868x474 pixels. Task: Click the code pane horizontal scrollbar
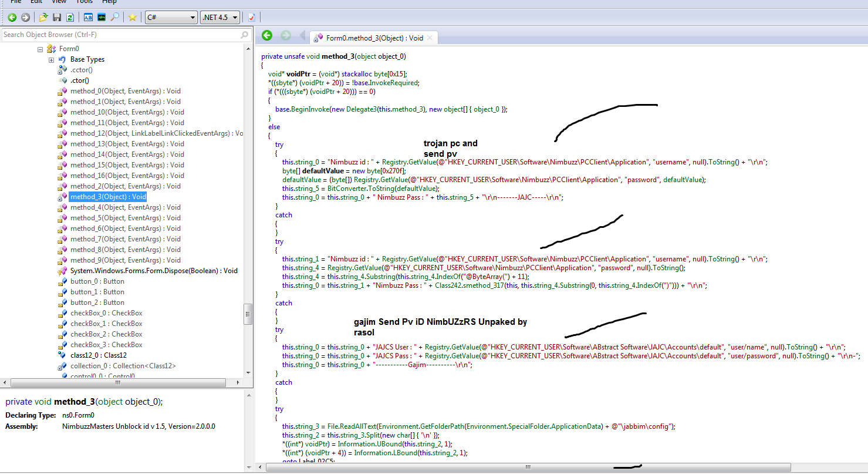pyautogui.click(x=528, y=467)
